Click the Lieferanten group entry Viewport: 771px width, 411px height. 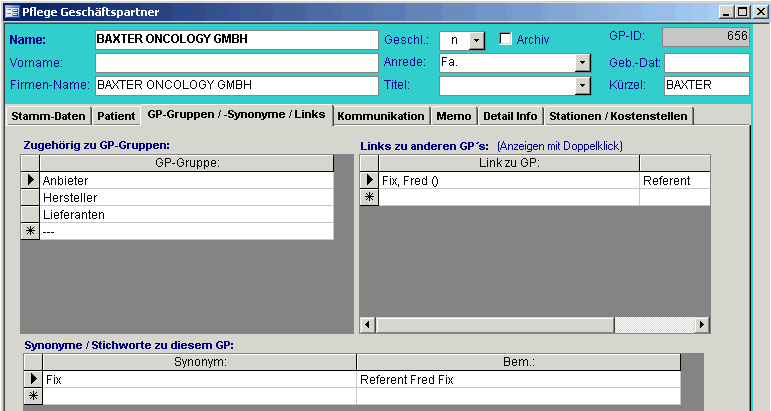[x=187, y=214]
